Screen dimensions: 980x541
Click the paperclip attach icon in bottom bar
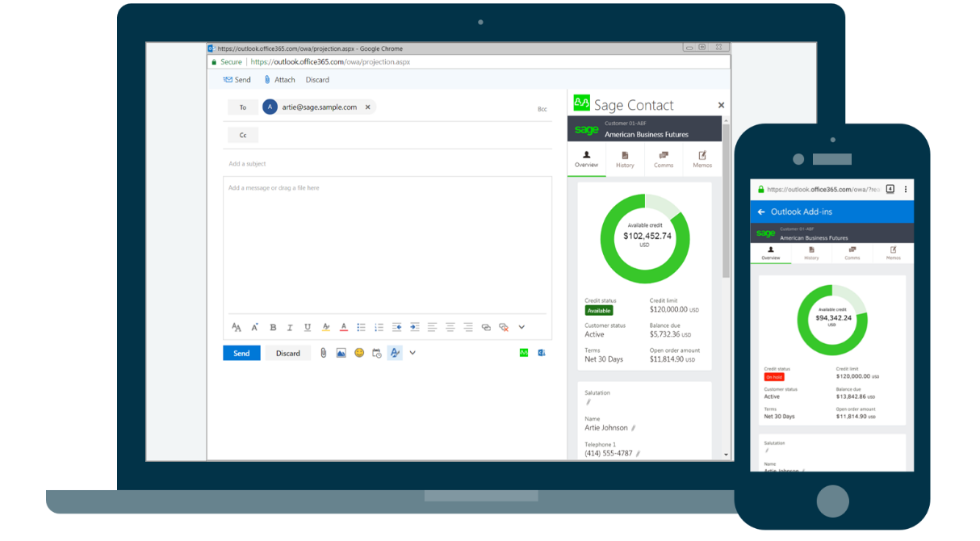point(324,353)
